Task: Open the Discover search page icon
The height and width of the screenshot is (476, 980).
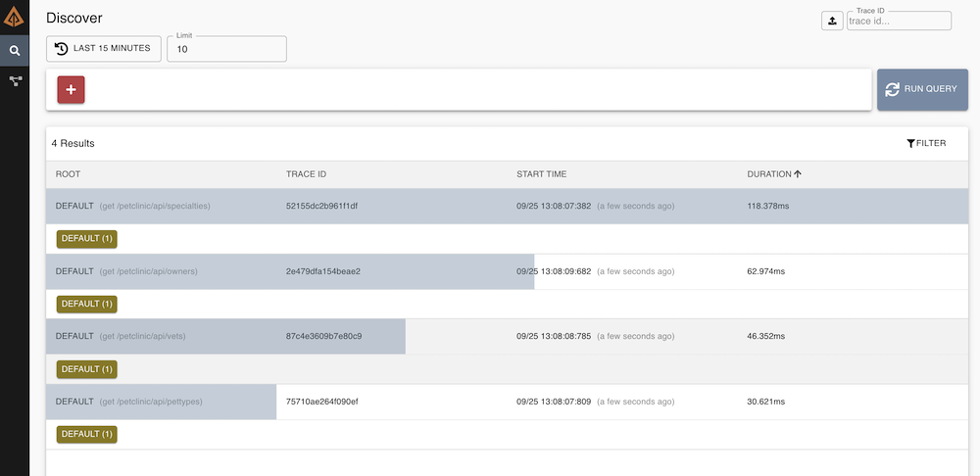Action: tap(15, 51)
